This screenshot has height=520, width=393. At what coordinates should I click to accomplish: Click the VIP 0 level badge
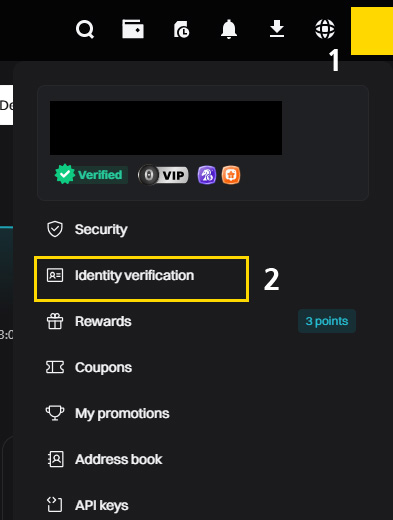coord(163,175)
